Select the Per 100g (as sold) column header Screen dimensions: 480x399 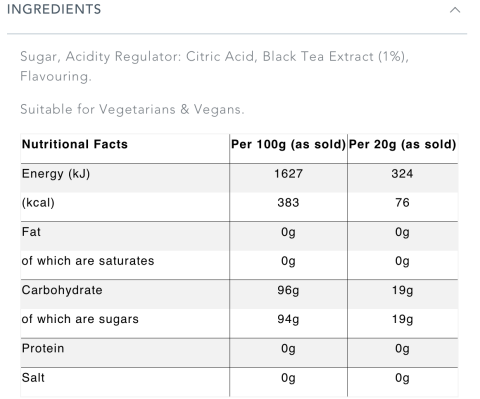click(x=288, y=144)
